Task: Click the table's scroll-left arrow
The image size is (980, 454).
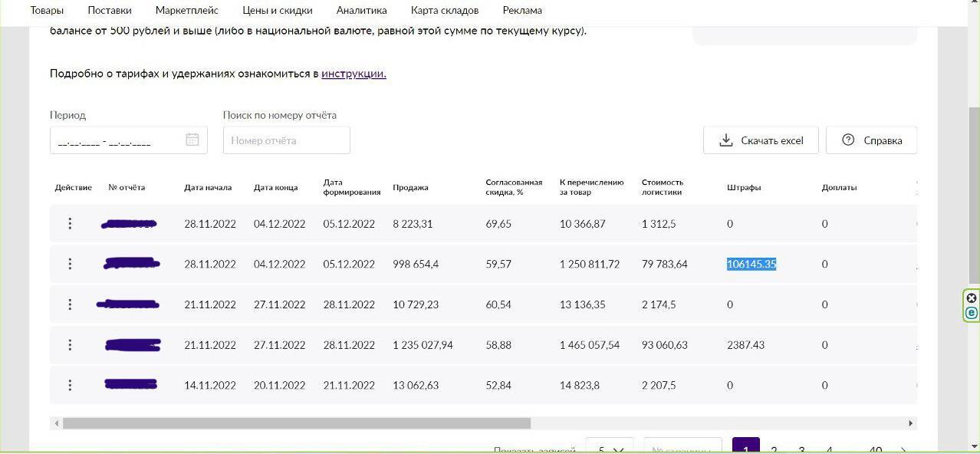Action: tap(56, 423)
